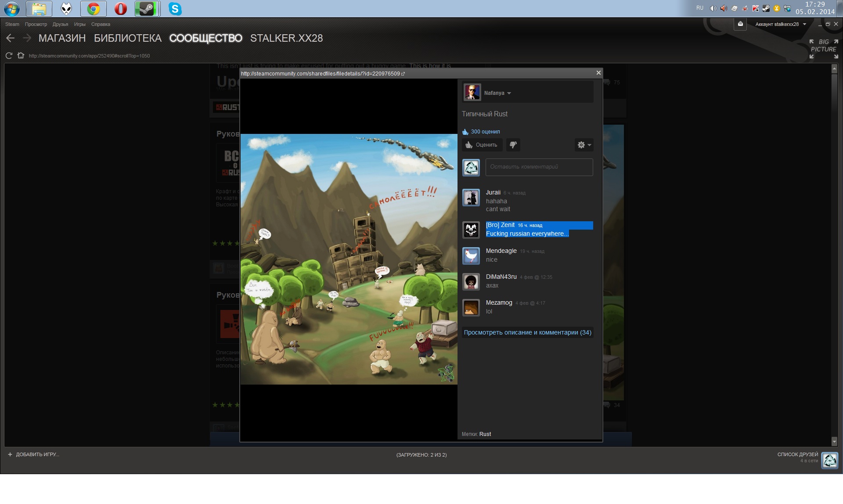Open Skype from the taskbar
This screenshot has height=504, width=843.
(175, 9)
